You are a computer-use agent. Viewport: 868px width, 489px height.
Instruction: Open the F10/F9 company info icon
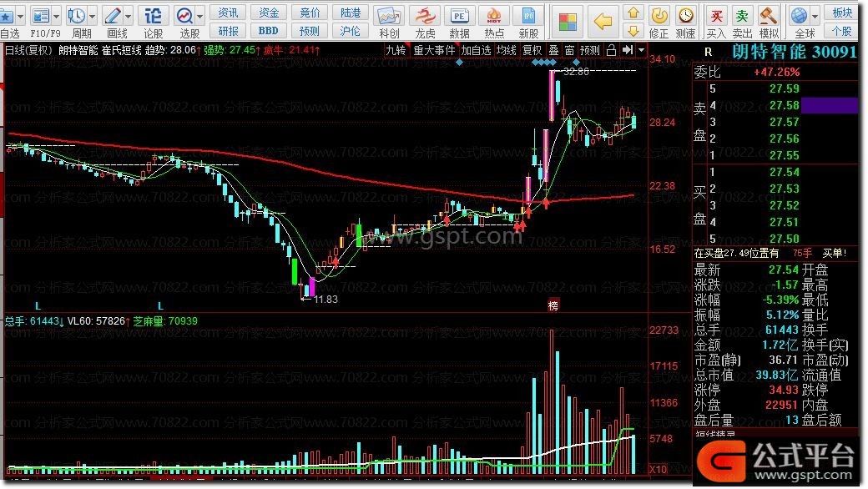[40, 16]
